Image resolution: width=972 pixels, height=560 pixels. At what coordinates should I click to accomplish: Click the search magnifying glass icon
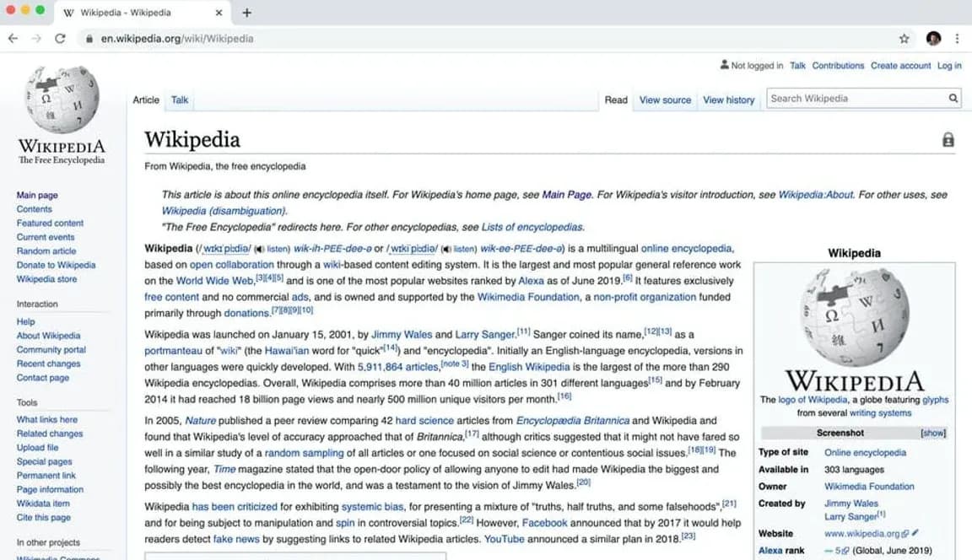[x=953, y=98]
